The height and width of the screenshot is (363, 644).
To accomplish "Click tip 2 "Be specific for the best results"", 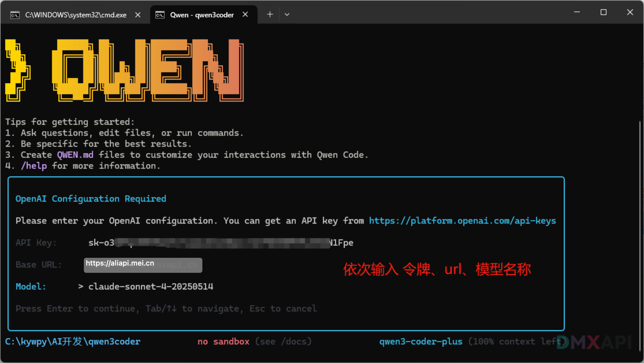I will [98, 144].
